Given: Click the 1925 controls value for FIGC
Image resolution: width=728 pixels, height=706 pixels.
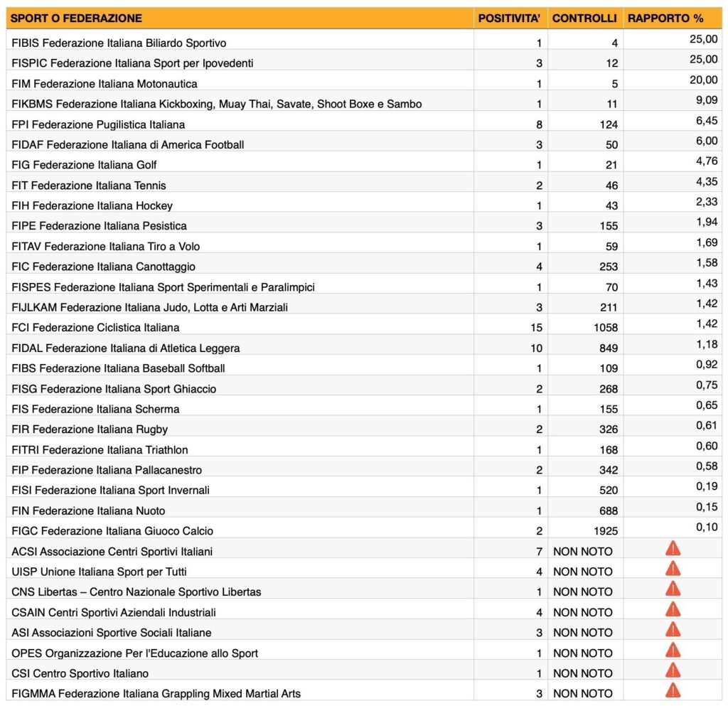Looking at the screenshot, I should 605,531.
